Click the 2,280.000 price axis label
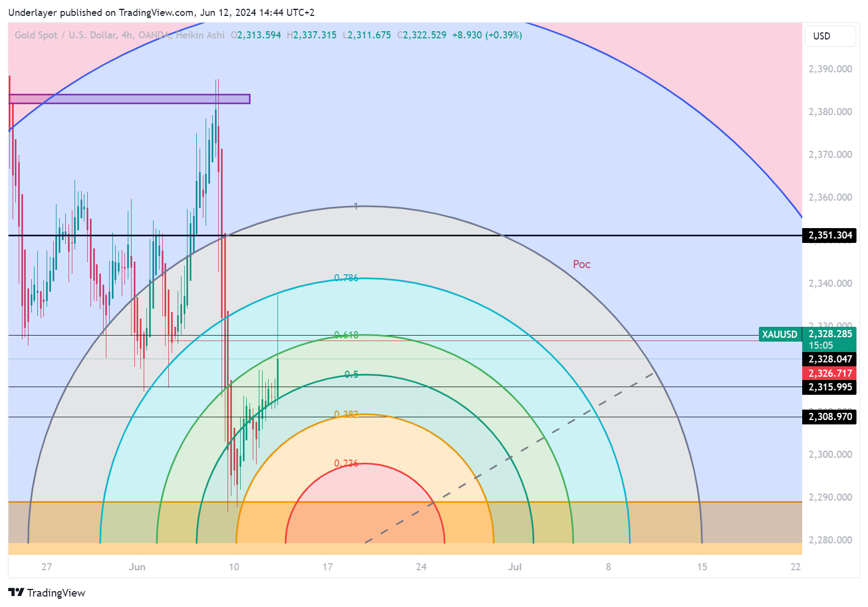The width and height of the screenshot is (868, 607). [x=830, y=540]
